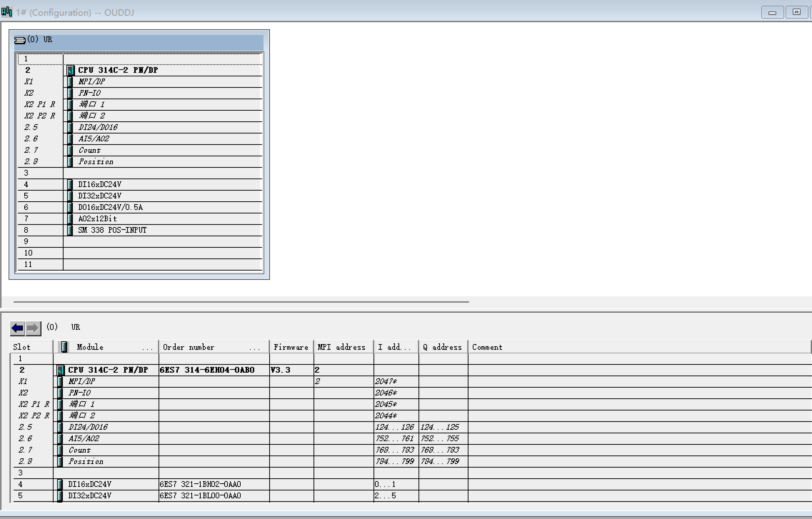Click the Firmware column header
The width and height of the screenshot is (812, 519).
(291, 347)
